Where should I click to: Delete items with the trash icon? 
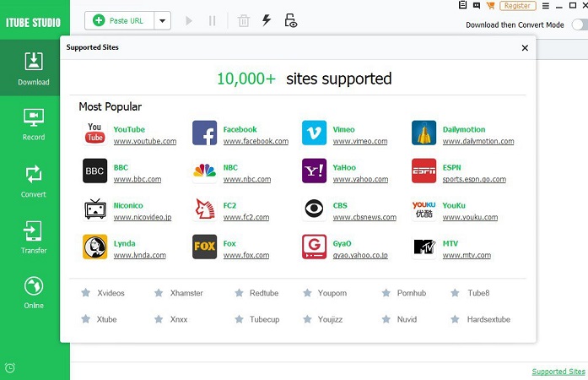(243, 20)
